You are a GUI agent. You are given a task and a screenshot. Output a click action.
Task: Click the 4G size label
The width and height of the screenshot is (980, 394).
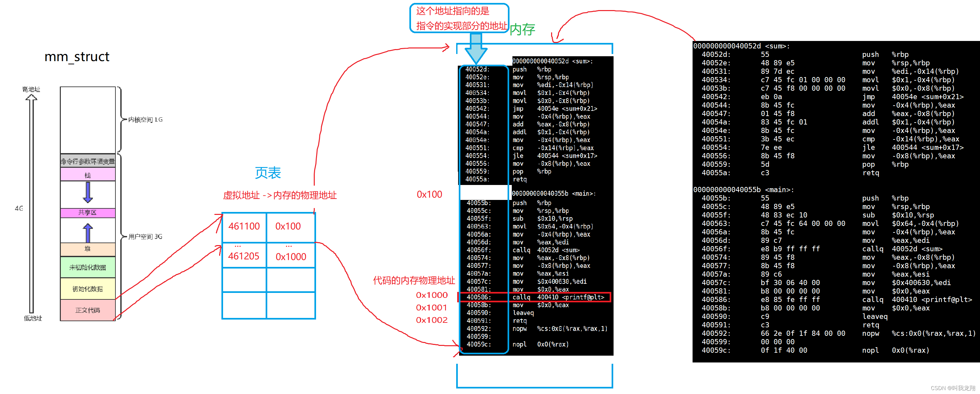click(19, 208)
